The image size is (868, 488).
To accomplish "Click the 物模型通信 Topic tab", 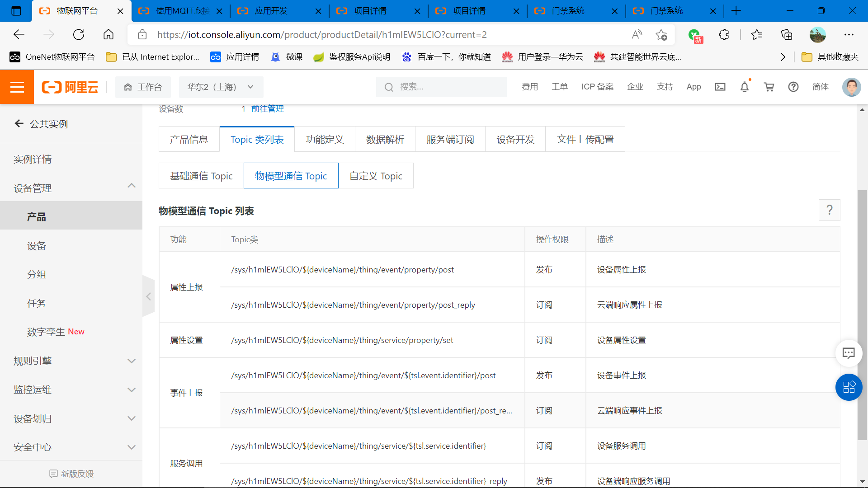I will point(290,175).
